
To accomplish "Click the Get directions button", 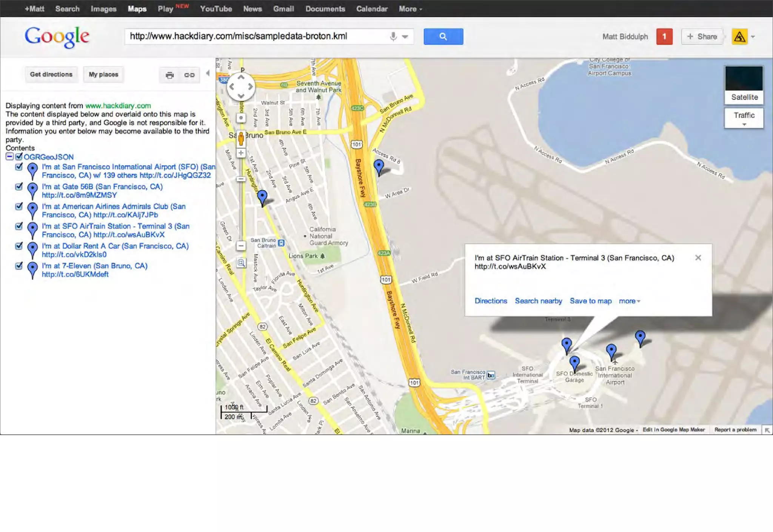I will [51, 74].
